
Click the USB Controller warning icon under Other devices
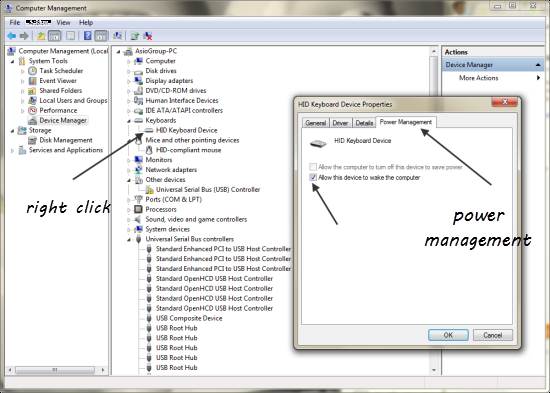pyautogui.click(x=149, y=190)
